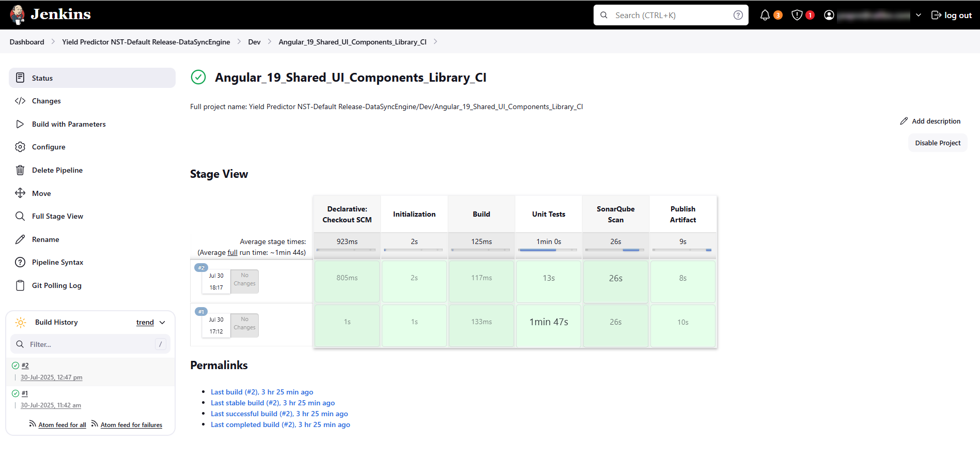This screenshot has width=980, height=456.
Task: Click the Dev breadcrumb link
Action: (x=254, y=42)
